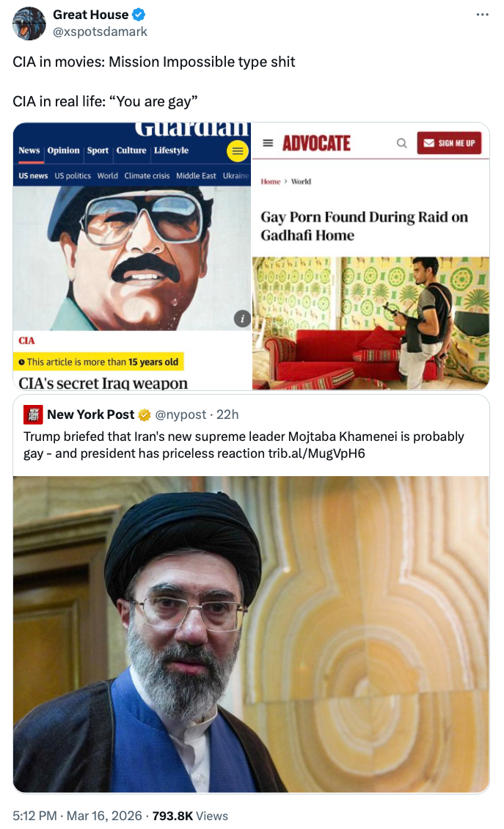Click the SIGN ME UP button

450,143
